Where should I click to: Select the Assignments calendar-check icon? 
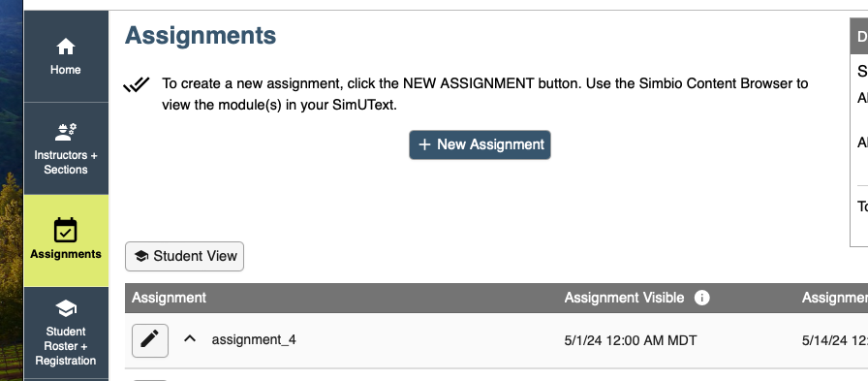coord(66,230)
